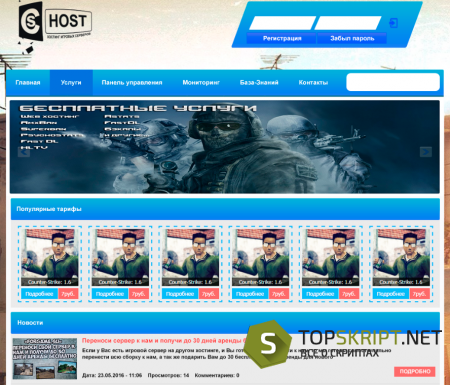Click the site search box

point(393,82)
